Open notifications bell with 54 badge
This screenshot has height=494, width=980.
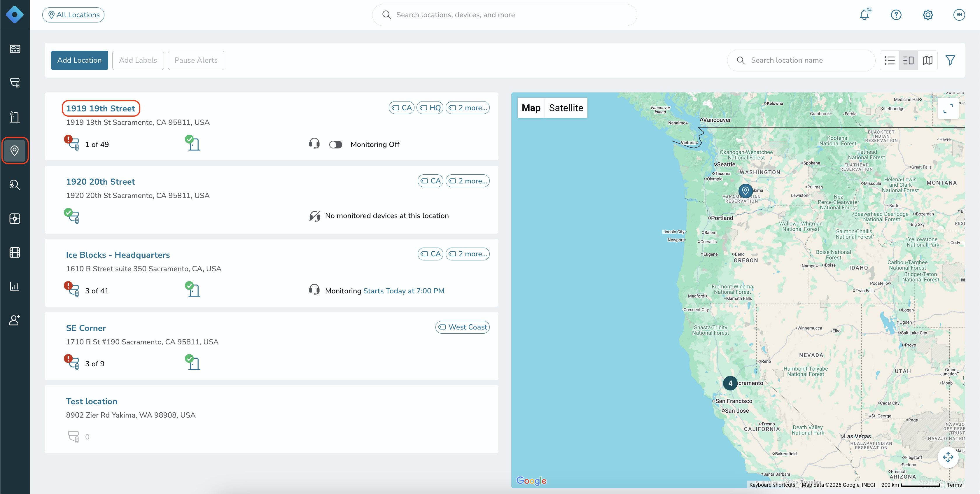pyautogui.click(x=865, y=15)
